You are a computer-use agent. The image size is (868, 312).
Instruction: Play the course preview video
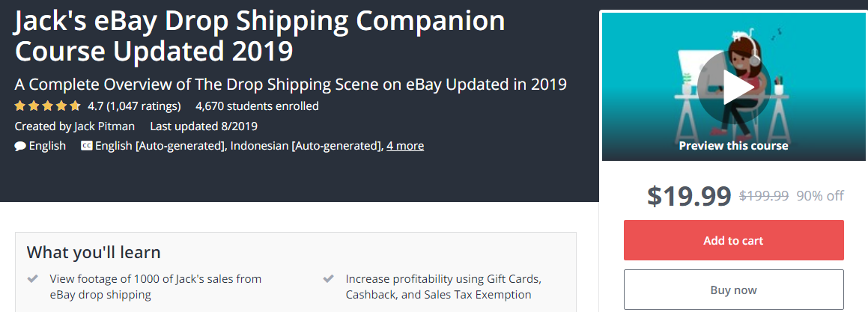pos(733,87)
